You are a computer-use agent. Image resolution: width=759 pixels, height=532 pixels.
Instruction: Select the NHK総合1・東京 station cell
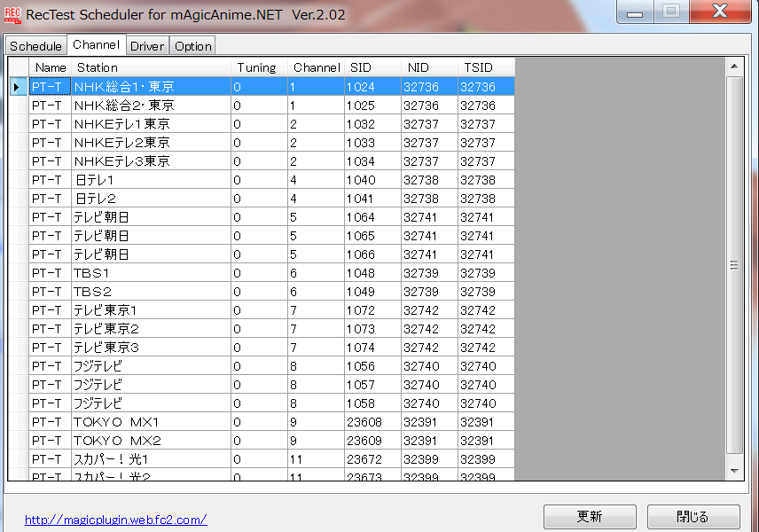[151, 87]
